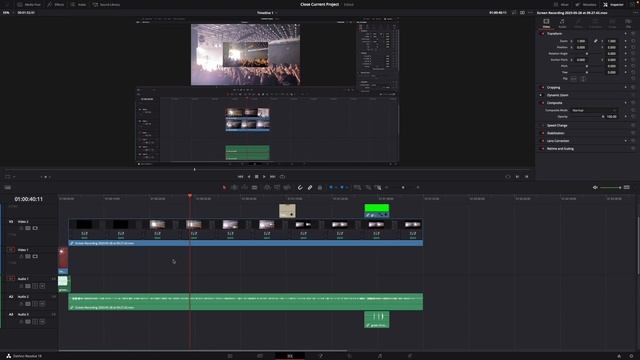Toggle Transform section enable switch
This screenshot has height=360, width=640.
[542, 33]
